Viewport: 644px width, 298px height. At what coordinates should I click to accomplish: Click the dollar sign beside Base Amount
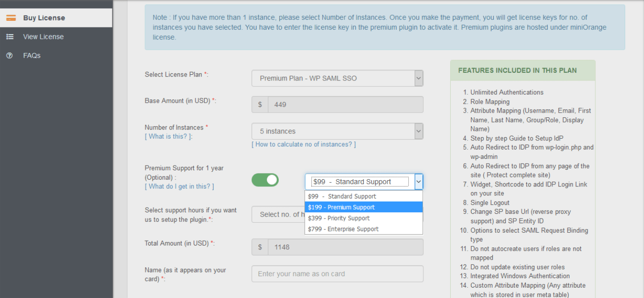tap(260, 105)
